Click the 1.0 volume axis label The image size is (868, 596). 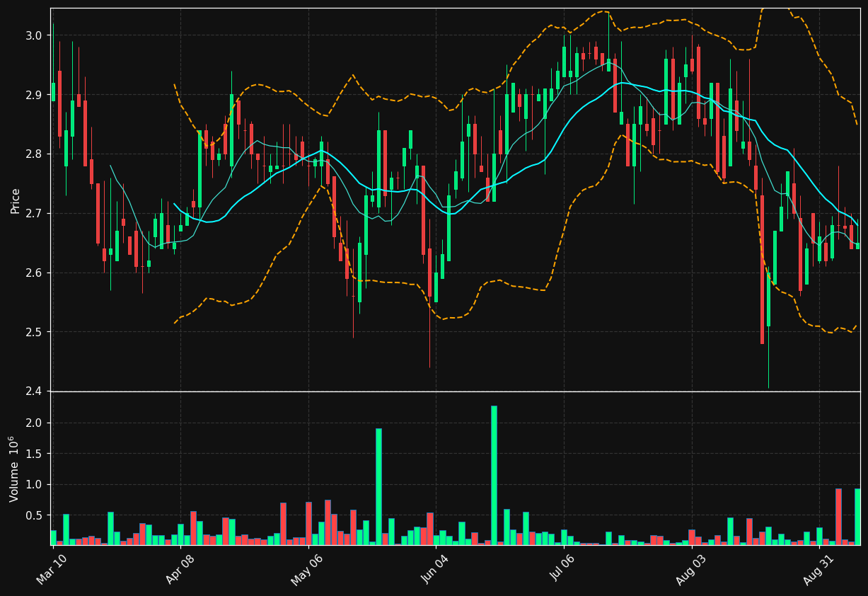tap(35, 485)
